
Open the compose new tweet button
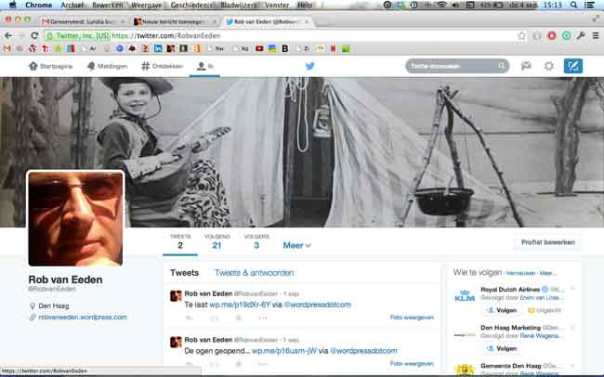[x=573, y=66]
